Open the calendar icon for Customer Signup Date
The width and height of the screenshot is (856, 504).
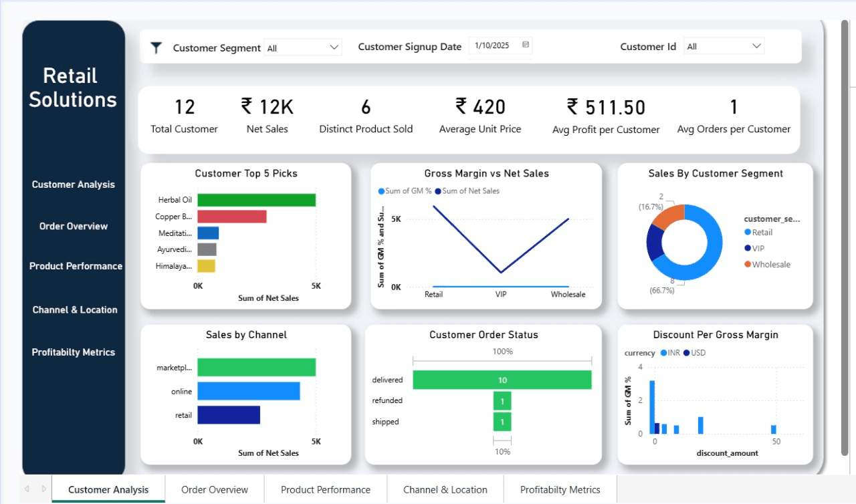[x=525, y=45]
